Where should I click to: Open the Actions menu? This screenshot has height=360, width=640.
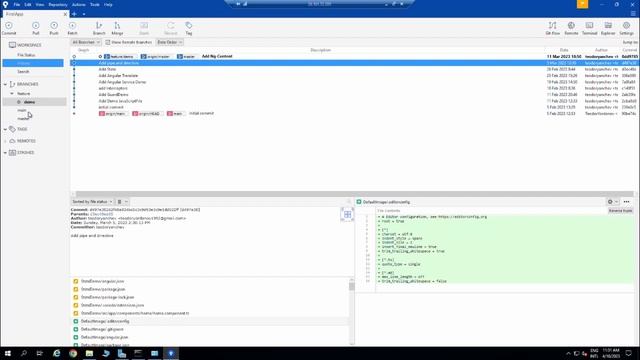coord(78,4)
